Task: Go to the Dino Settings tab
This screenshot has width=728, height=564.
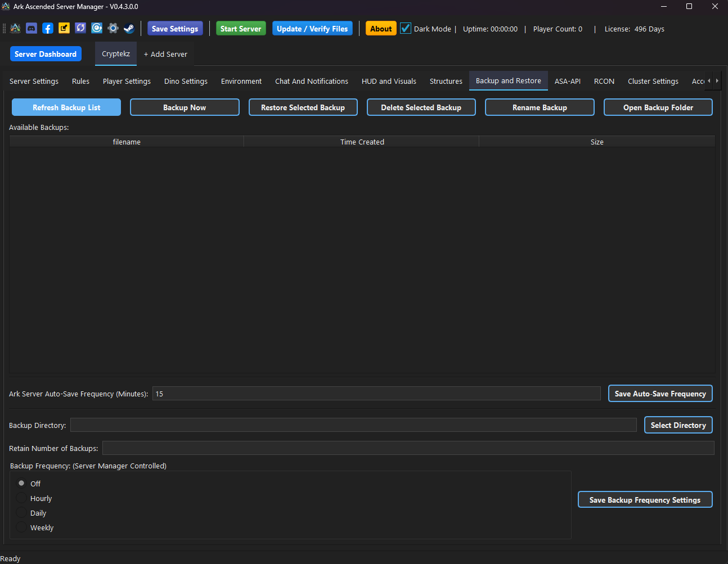Action: click(x=186, y=81)
